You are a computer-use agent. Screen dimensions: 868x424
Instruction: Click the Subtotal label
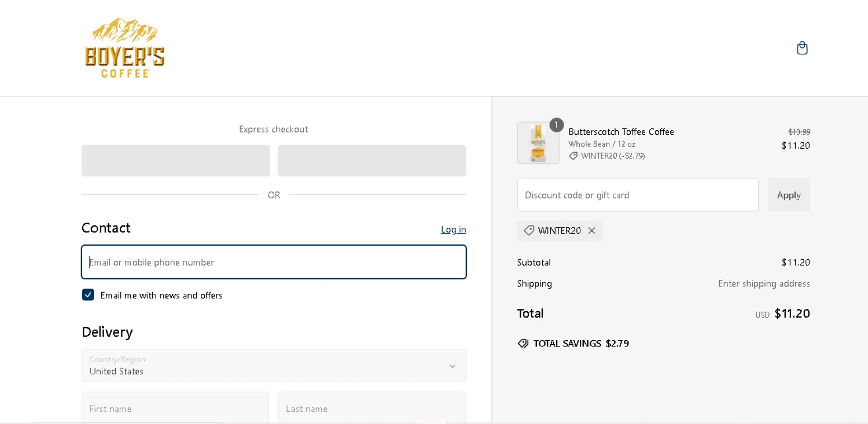(x=534, y=263)
